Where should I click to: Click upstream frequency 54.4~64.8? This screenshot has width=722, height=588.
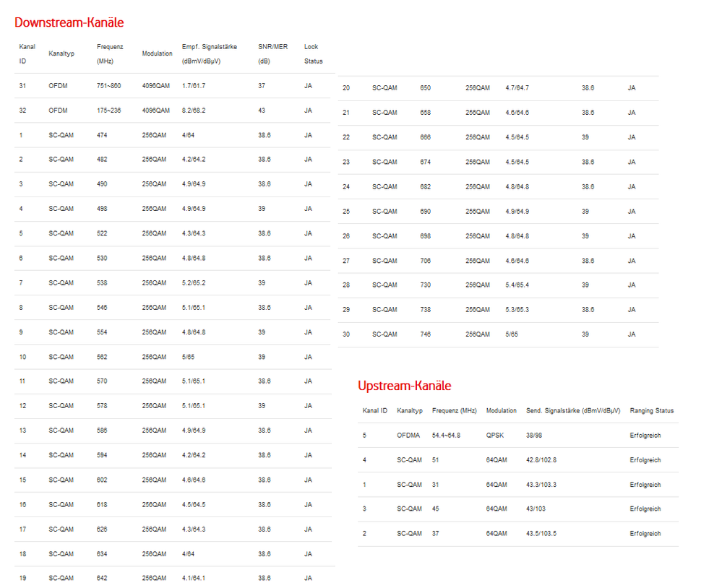point(446,436)
